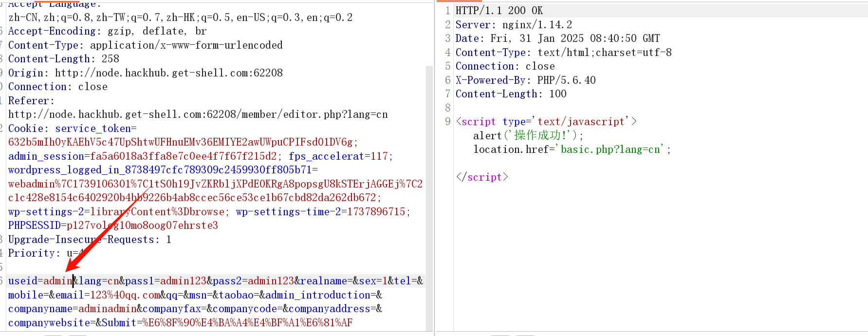Click the Server nginx response header
The height and width of the screenshot is (336, 868).
click(514, 25)
